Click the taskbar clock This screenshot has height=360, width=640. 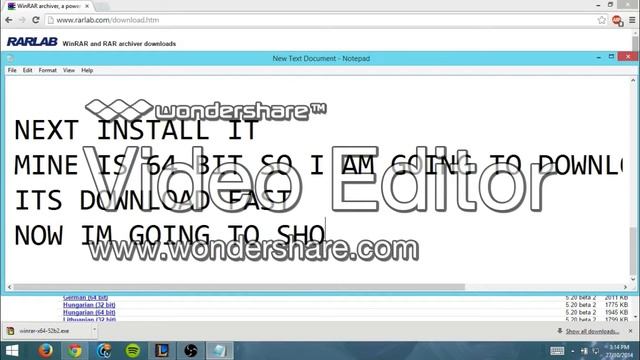tap(620, 351)
